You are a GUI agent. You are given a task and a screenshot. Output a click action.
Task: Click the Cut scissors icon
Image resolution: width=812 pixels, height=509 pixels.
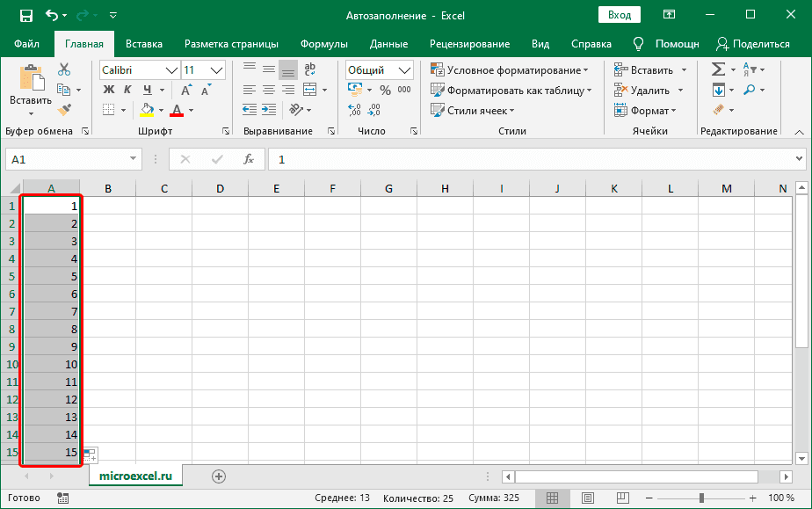(x=64, y=69)
